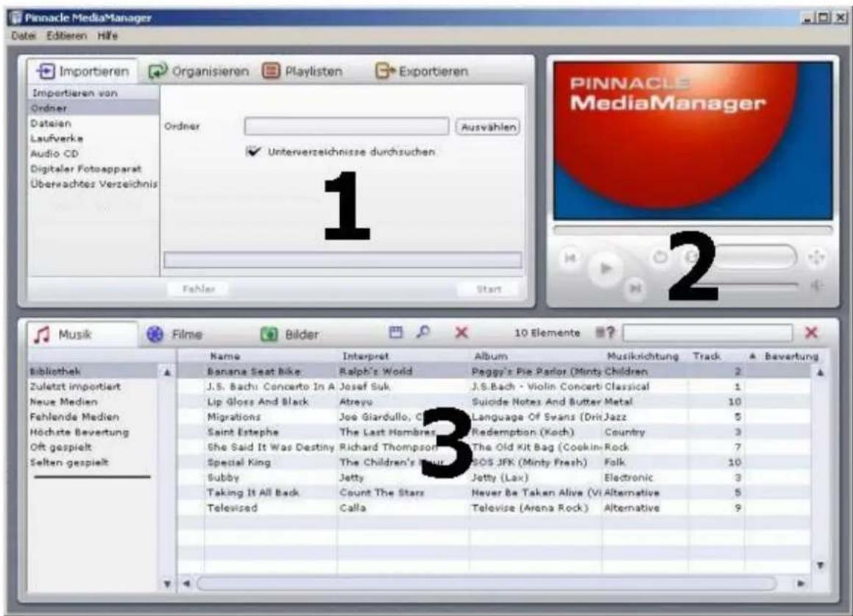Toggle the repeat icon in the player
The width and height of the screenshot is (853, 616).
(x=660, y=257)
